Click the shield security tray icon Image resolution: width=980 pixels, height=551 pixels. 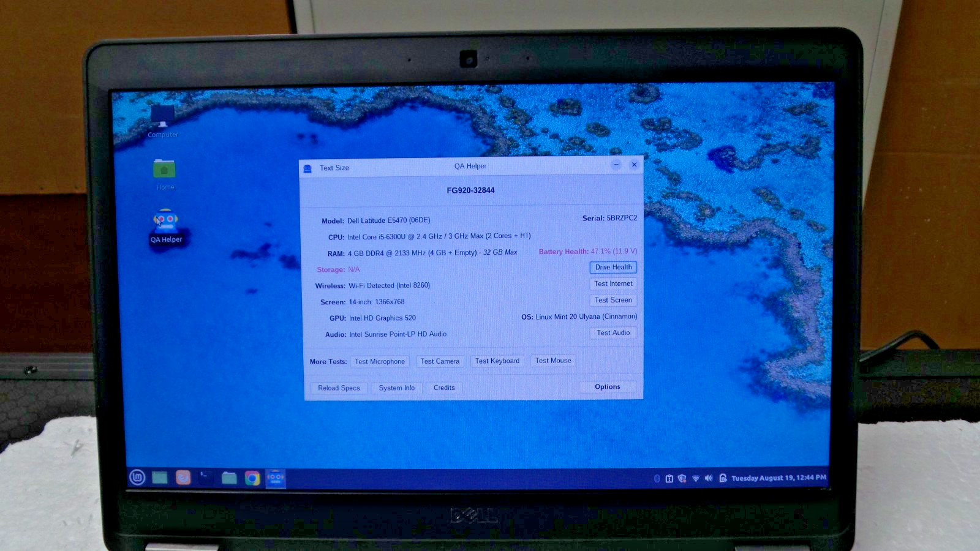[x=682, y=478]
